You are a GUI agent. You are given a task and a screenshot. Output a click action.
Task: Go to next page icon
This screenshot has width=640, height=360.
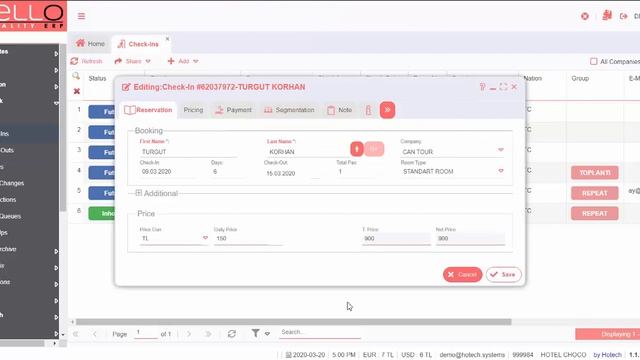click(189, 334)
